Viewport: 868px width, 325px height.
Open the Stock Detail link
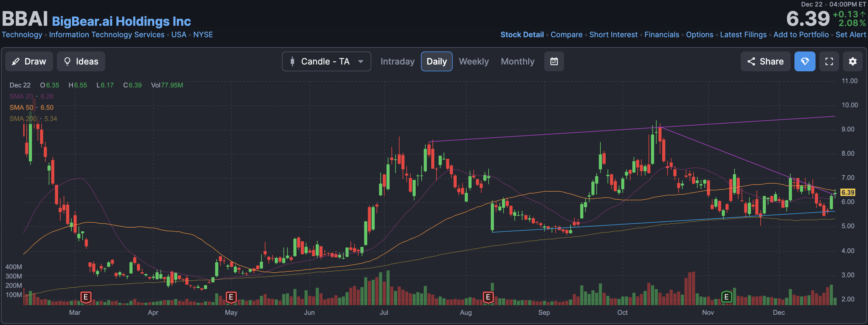522,35
